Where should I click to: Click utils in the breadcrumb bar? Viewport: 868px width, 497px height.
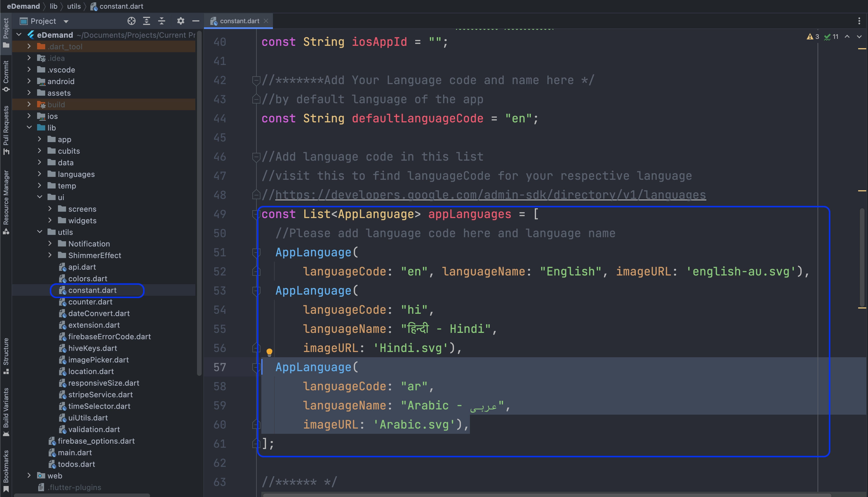74,6
